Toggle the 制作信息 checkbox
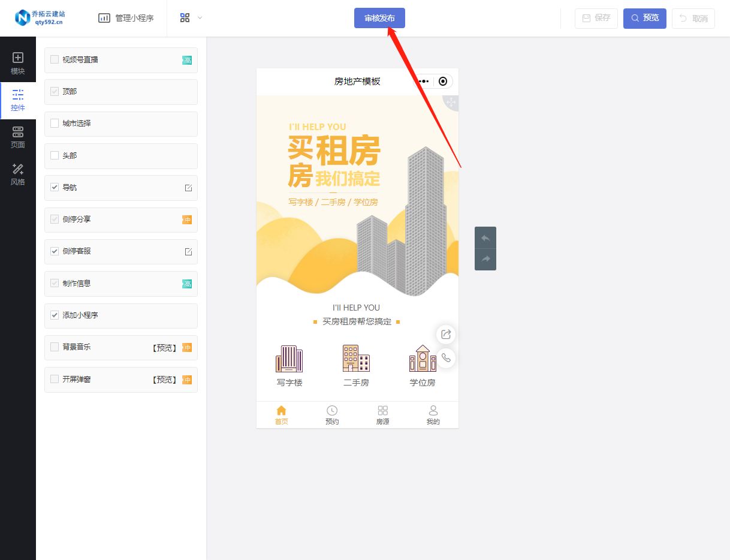This screenshot has width=730, height=560. [x=55, y=283]
